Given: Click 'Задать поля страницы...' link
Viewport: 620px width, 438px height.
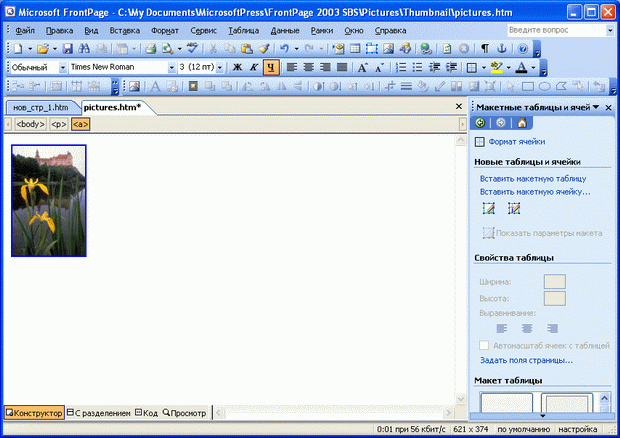Looking at the screenshot, I should [x=526, y=360].
